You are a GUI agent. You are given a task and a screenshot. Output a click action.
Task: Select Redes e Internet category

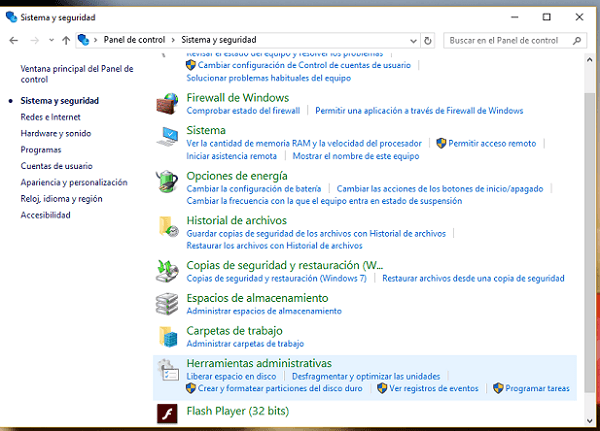coord(51,117)
